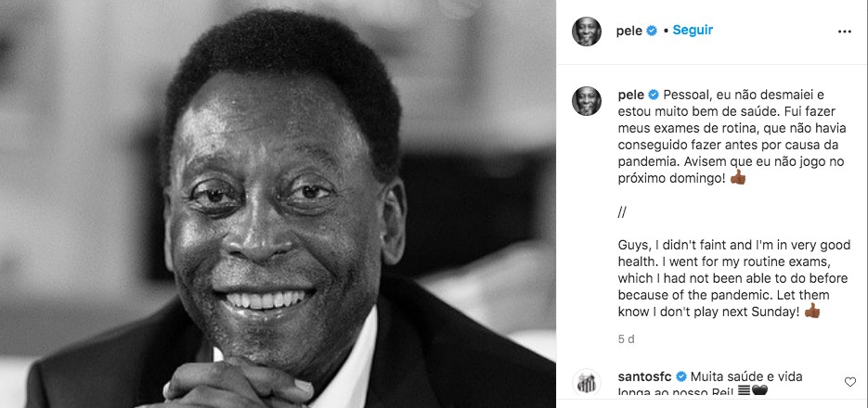Image resolution: width=868 pixels, height=408 pixels.
Task: Open the three-dot more options menu
Action: point(844,32)
